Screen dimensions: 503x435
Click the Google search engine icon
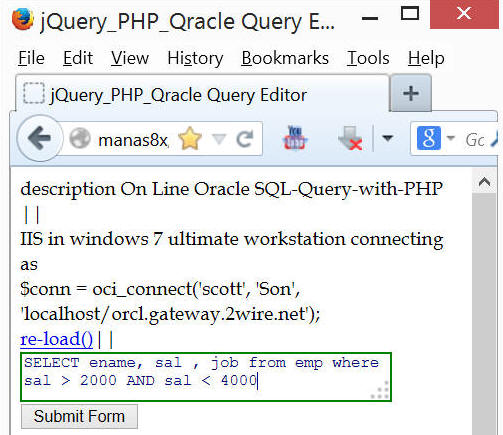pos(429,138)
